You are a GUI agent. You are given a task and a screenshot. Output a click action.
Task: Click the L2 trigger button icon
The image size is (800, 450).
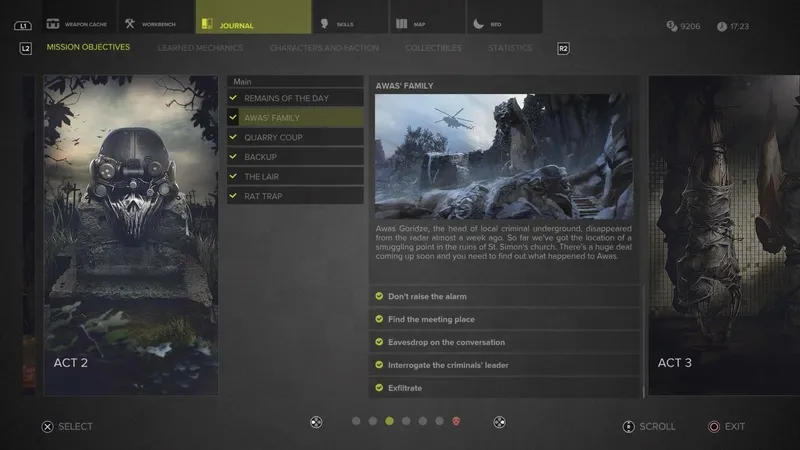(26, 48)
